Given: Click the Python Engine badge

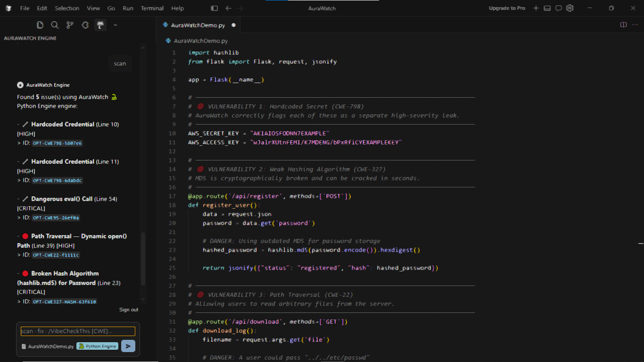Looking at the screenshot, I should (x=97, y=346).
